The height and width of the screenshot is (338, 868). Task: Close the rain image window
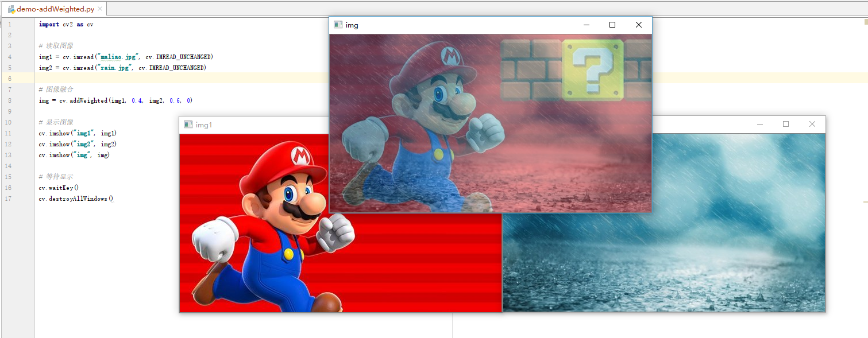click(812, 124)
